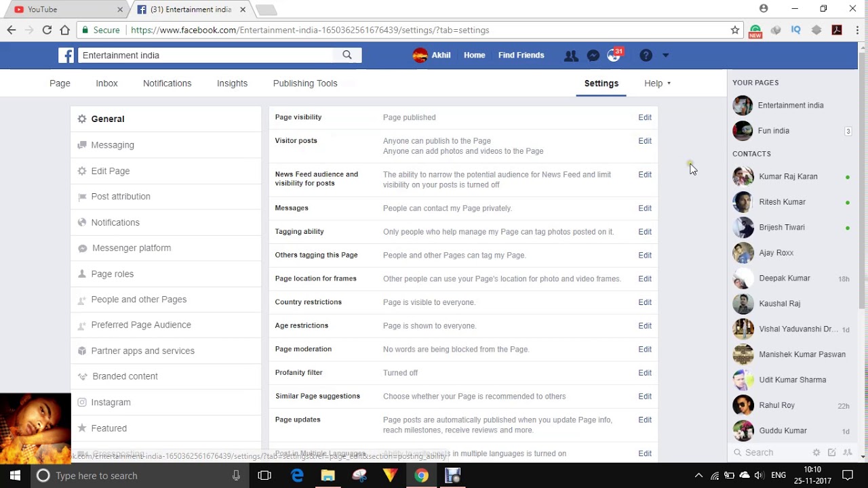Viewport: 868px width, 488px height.
Task: Open Featured settings section
Action: click(165, 428)
